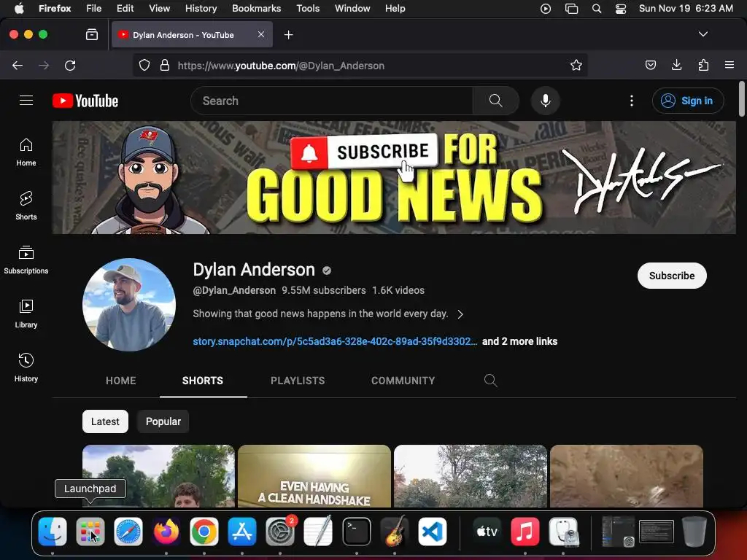Image resolution: width=747 pixels, height=560 pixels.
Task: Open Firefox extensions puzzle icon
Action: pyautogui.click(x=703, y=65)
